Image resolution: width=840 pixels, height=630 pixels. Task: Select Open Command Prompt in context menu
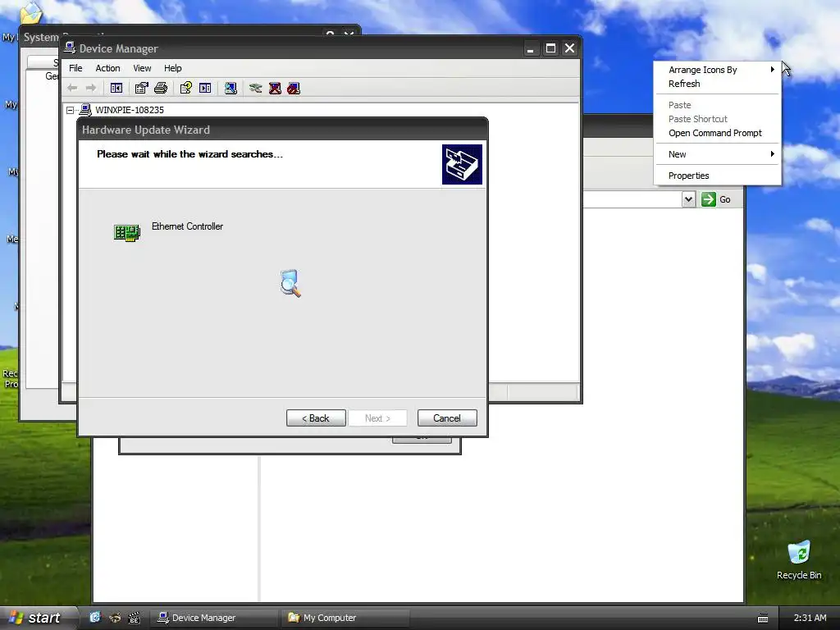pos(718,133)
